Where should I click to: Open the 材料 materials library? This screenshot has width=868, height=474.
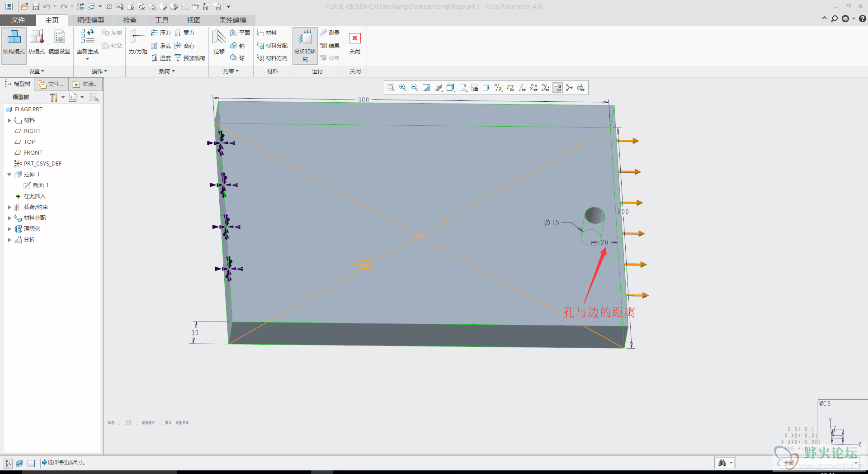[x=267, y=33]
